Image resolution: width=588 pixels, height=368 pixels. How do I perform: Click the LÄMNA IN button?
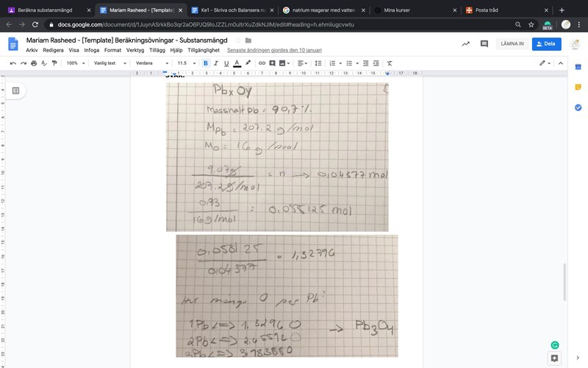(x=512, y=44)
